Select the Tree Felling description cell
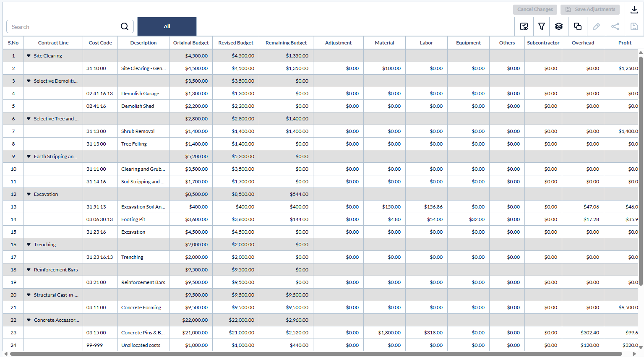644x357 pixels. 143,144
